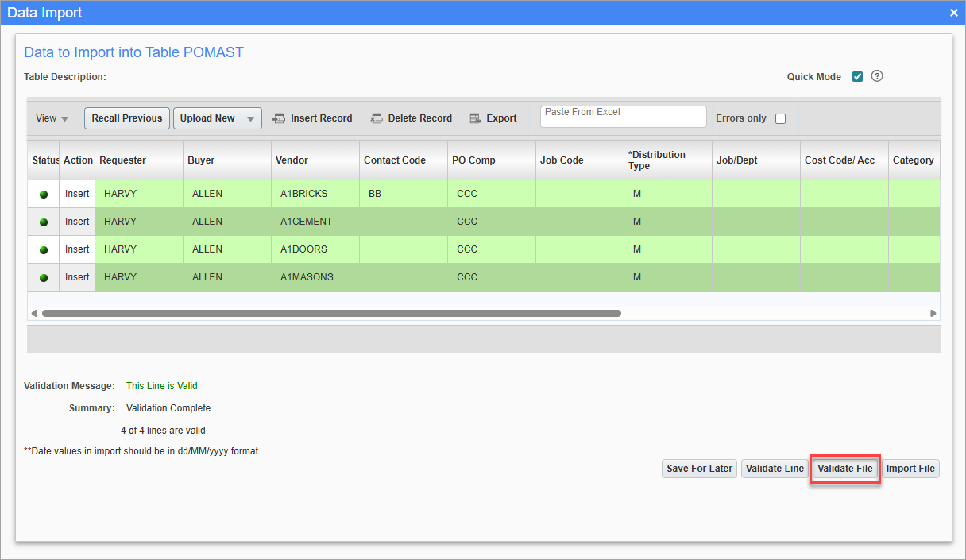Click the Delete Record icon
Viewport: 966px width, 560px height.
click(377, 118)
